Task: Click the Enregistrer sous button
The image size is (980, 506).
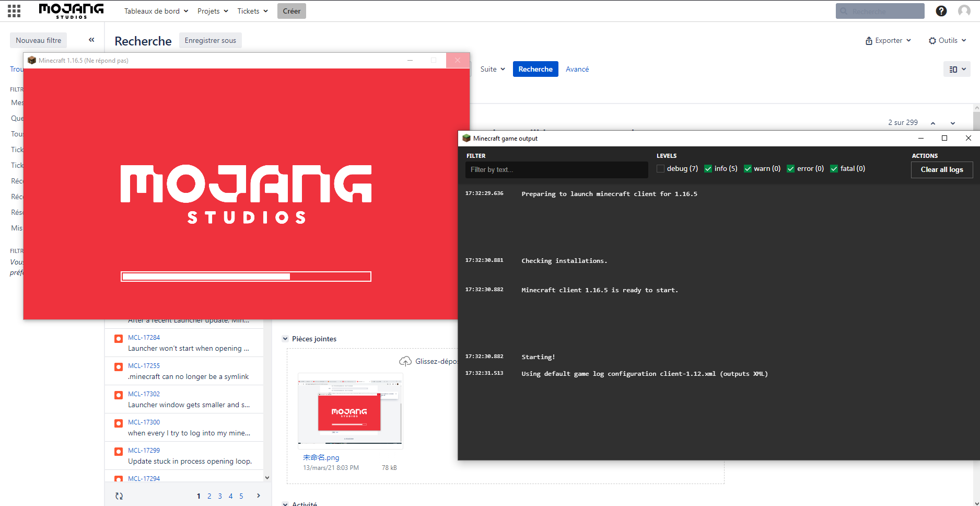Action: coord(211,40)
